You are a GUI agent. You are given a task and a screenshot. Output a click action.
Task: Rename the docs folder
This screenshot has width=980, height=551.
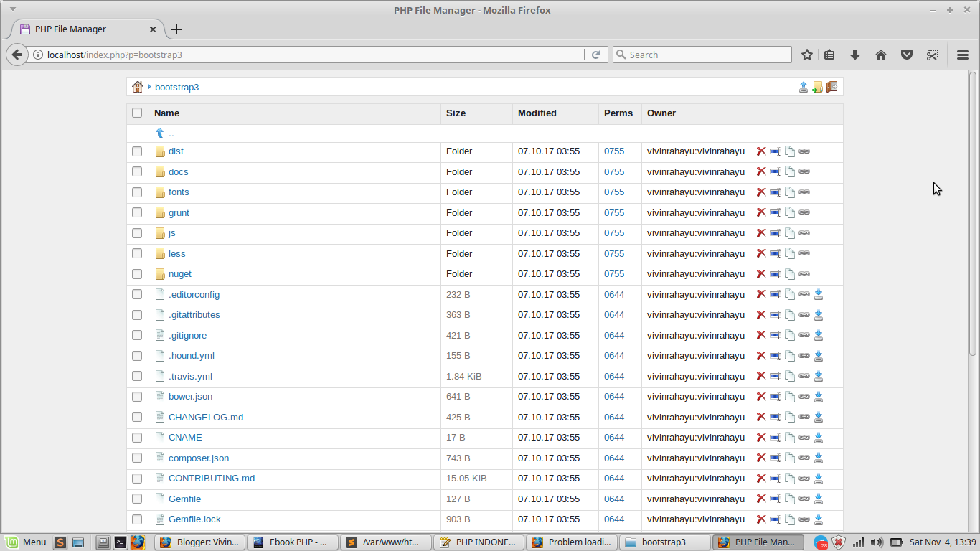tap(776, 171)
